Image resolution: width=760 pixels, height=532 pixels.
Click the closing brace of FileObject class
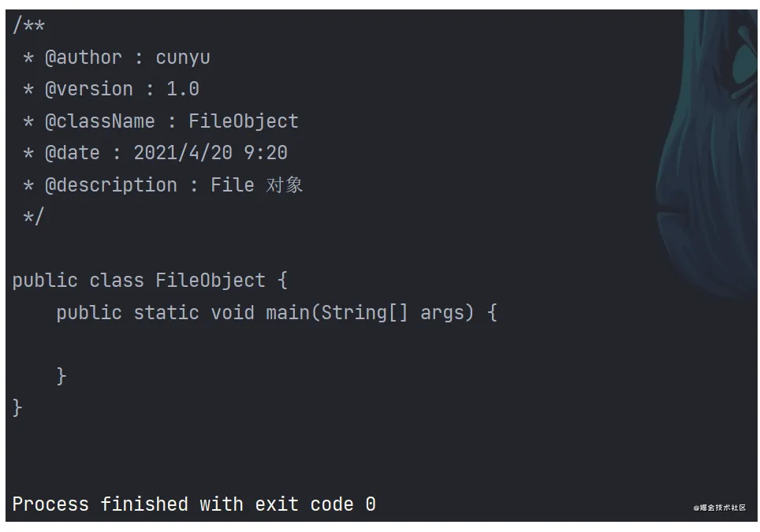pos(17,408)
